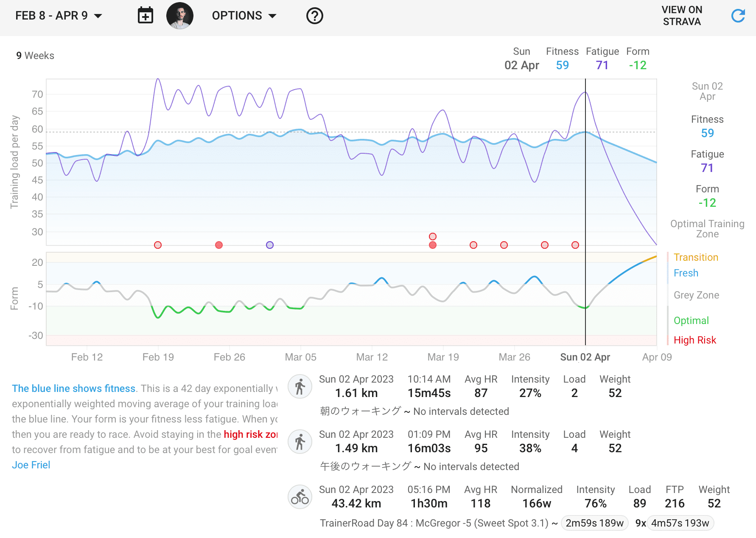Click the 4m57s 193w interval chip
The width and height of the screenshot is (756, 538).
(x=680, y=523)
